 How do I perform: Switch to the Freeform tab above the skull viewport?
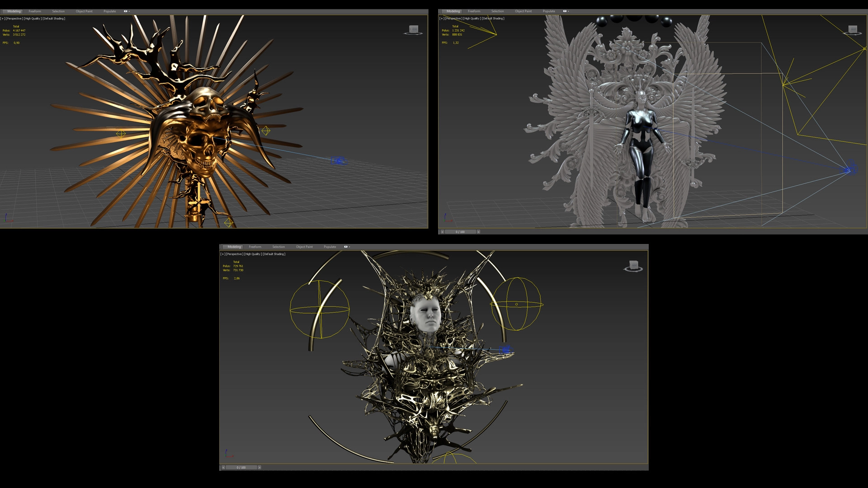click(x=35, y=11)
